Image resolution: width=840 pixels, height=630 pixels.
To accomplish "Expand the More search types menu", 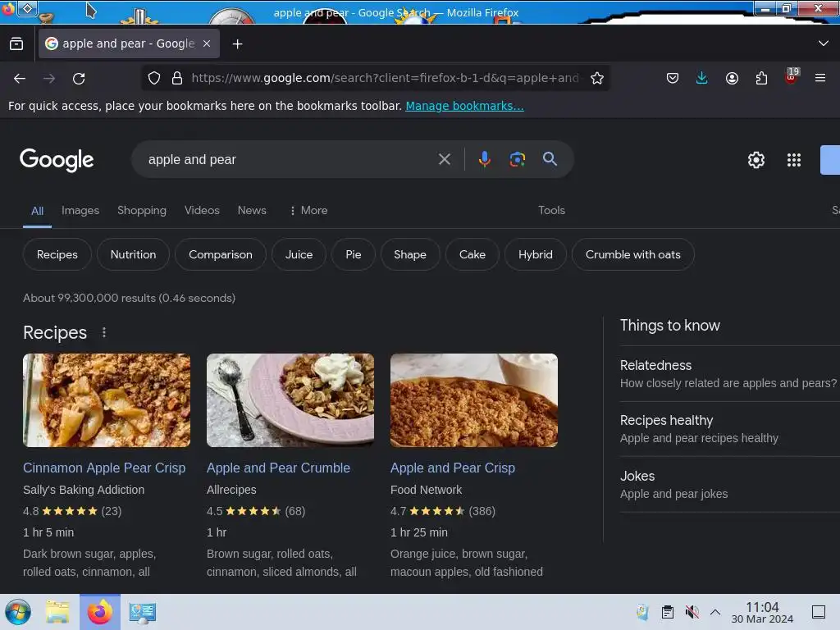I will click(x=308, y=211).
